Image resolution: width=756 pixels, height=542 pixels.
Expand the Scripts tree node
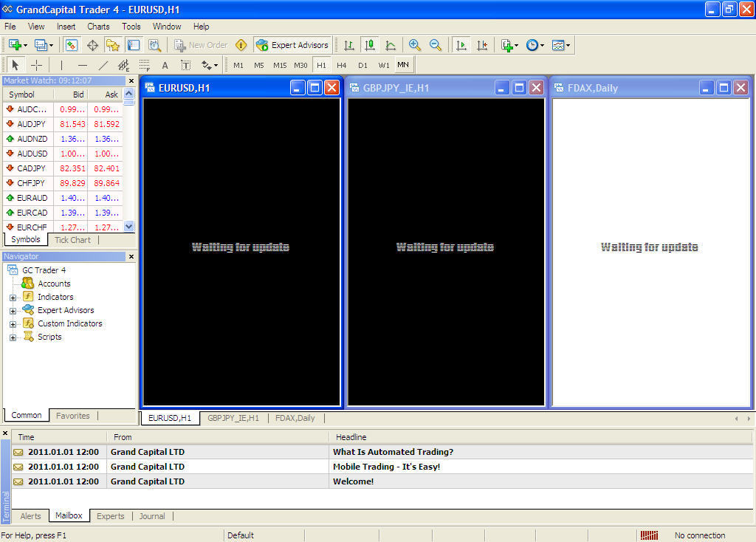(13, 337)
